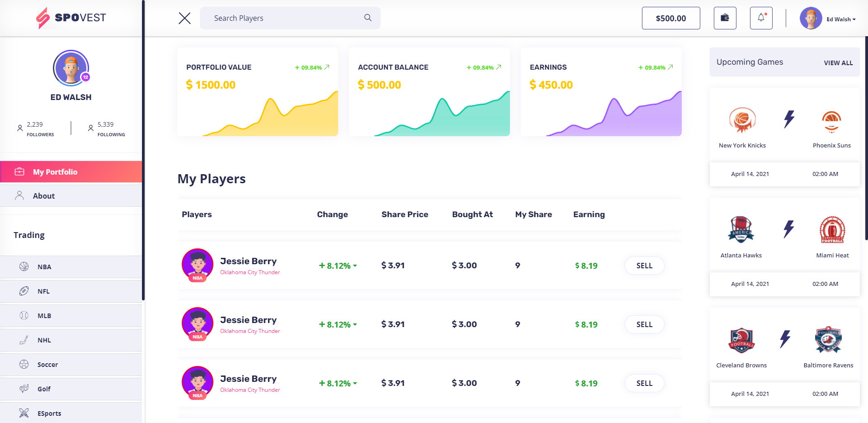Click the Spovest logo

[x=71, y=18]
